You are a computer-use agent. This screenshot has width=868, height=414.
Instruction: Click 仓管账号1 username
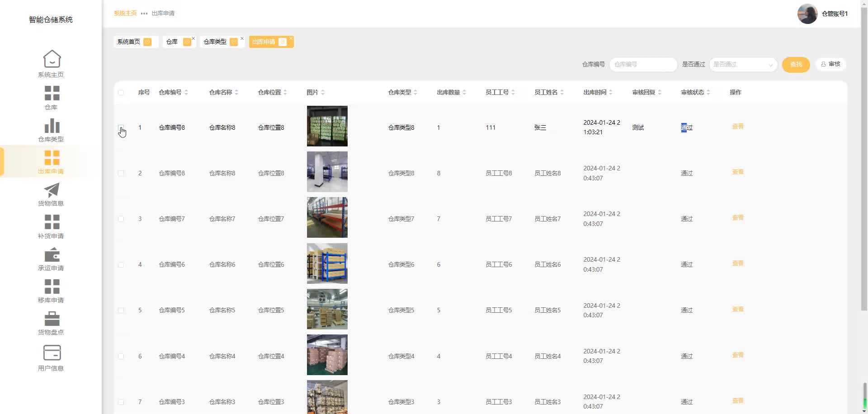835,14
